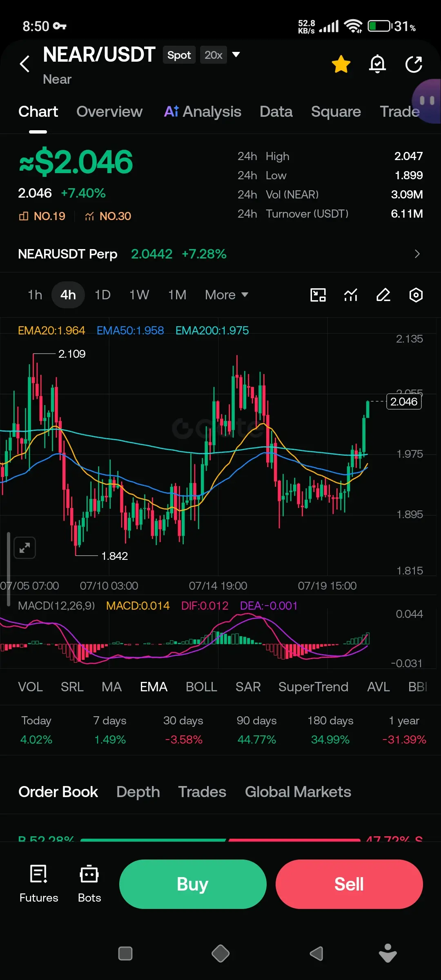441x980 pixels.
Task: Tap the MACD(12,26,9) label
Action: (56, 606)
